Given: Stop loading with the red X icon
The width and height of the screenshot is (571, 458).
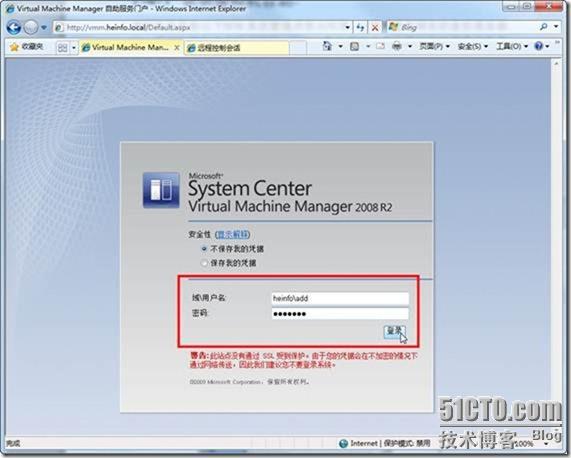Looking at the screenshot, I should (x=375, y=27).
